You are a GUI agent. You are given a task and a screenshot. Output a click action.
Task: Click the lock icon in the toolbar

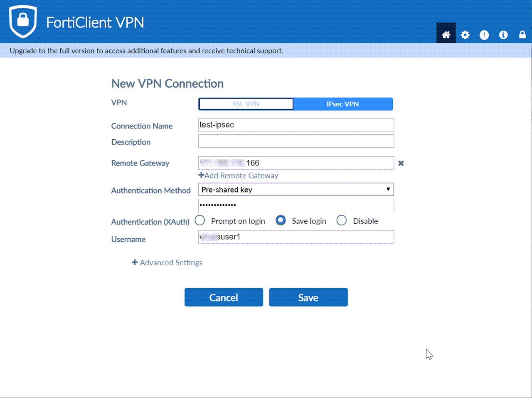522,35
